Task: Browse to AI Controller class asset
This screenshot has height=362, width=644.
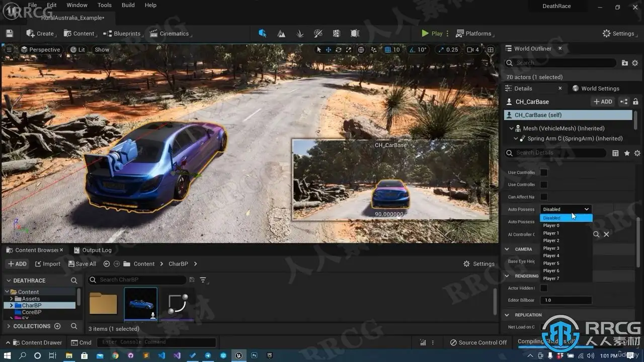Action: click(596, 234)
